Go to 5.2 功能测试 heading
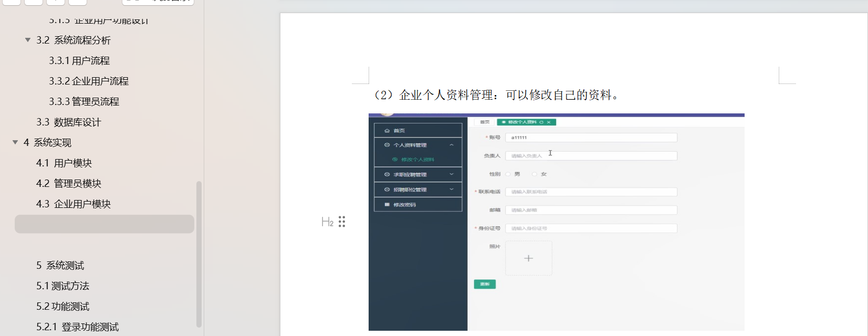The width and height of the screenshot is (868, 336). tap(62, 307)
